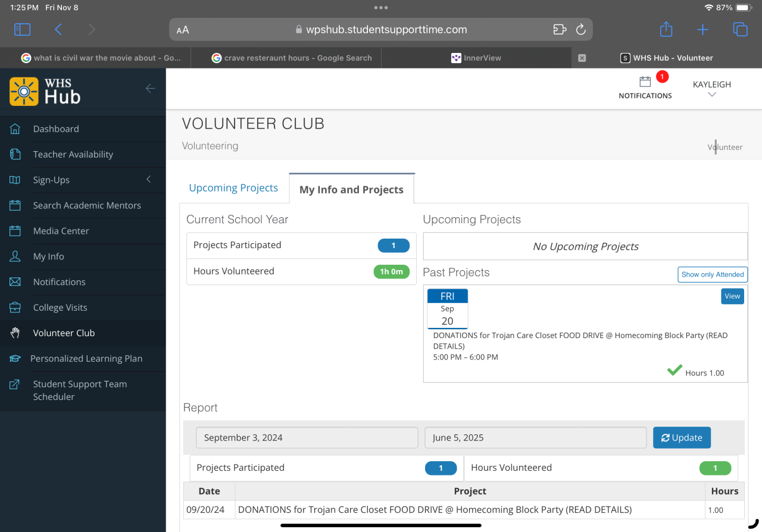
Task: Open the report start date September 3, 2024
Action: 307,437
